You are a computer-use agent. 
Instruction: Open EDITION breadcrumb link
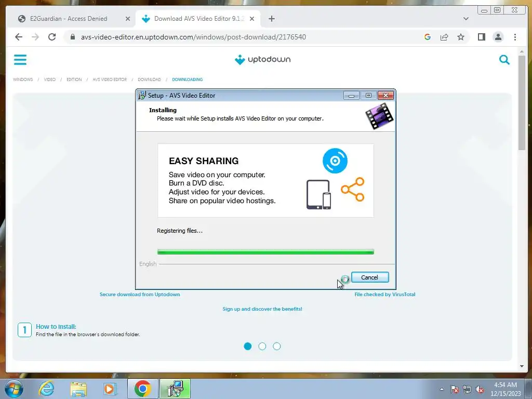(x=74, y=79)
